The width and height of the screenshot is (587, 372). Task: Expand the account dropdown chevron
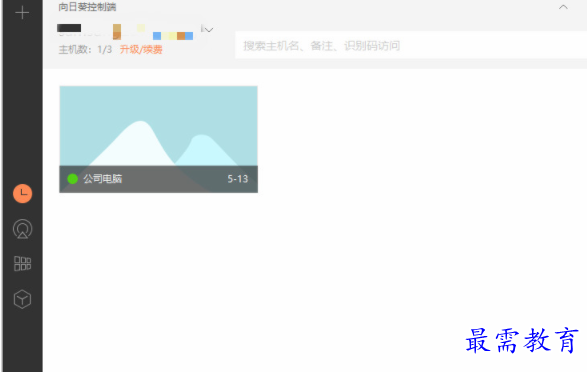click(209, 29)
